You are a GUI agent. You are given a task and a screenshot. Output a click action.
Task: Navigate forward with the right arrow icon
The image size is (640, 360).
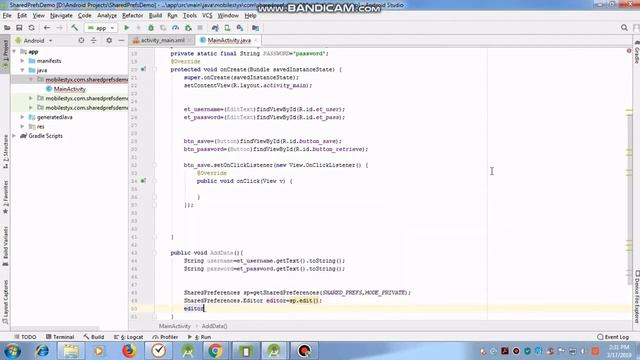click(x=59, y=28)
